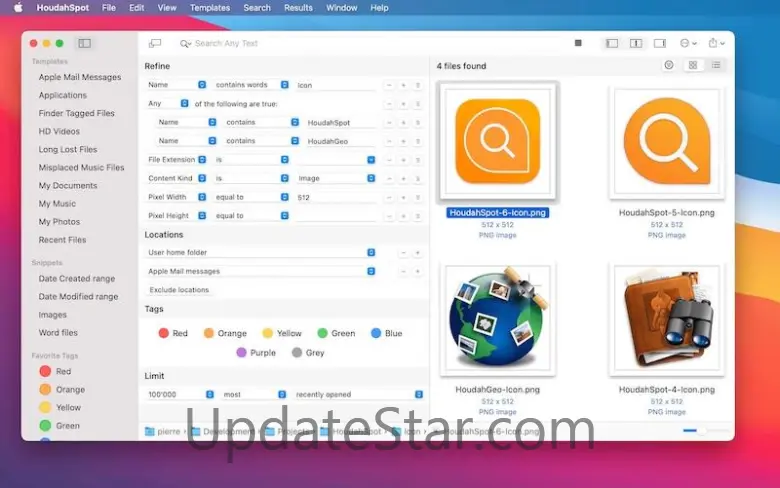780x488 pixels.
Task: Select the HD Videos template
Action: click(x=59, y=131)
